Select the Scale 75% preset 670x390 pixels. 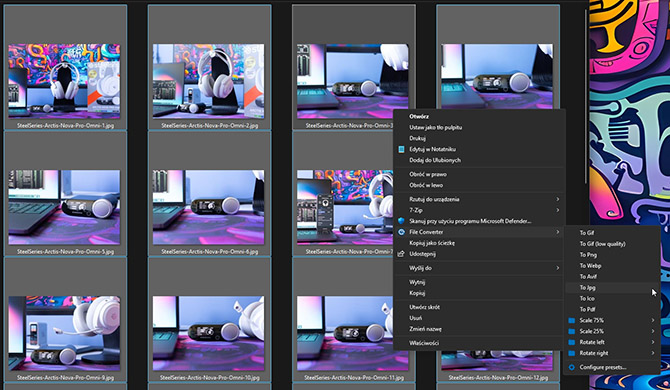[x=611, y=320]
